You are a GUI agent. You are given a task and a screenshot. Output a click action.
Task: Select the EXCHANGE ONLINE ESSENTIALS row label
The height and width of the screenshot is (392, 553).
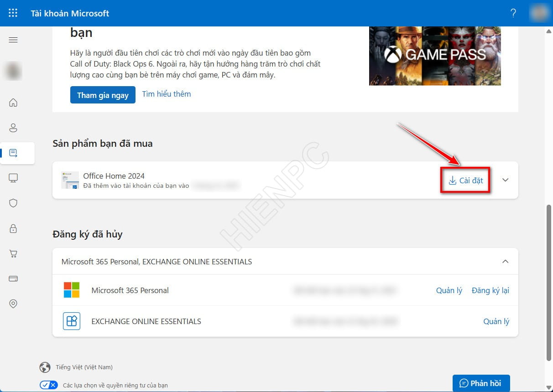pos(146,321)
